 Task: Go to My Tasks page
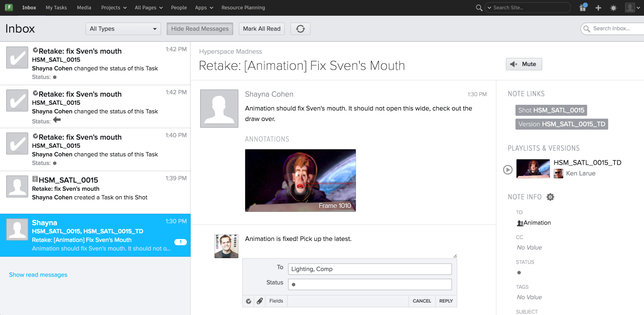[56, 8]
